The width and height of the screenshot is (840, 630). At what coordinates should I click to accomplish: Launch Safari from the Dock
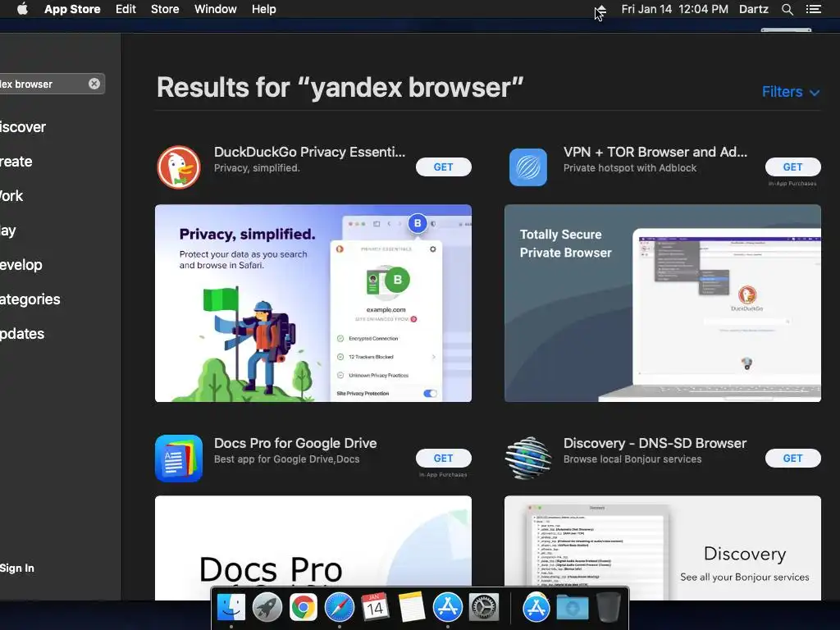point(339,608)
